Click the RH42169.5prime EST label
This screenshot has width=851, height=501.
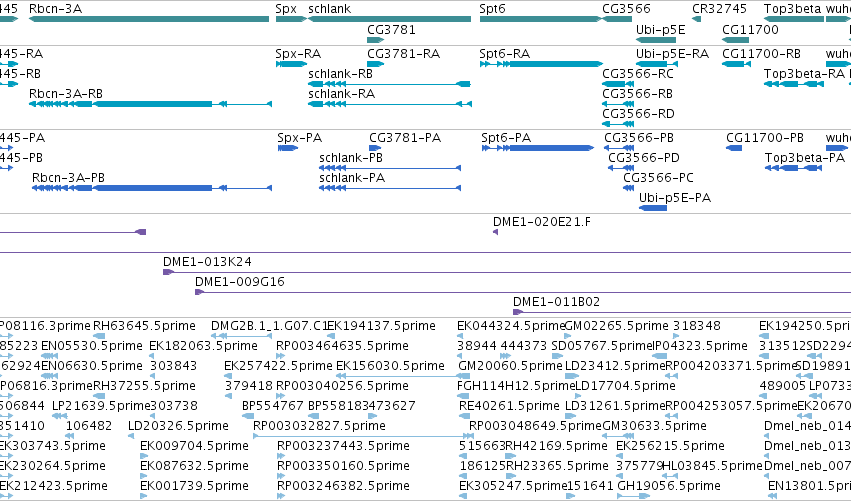[556, 447]
